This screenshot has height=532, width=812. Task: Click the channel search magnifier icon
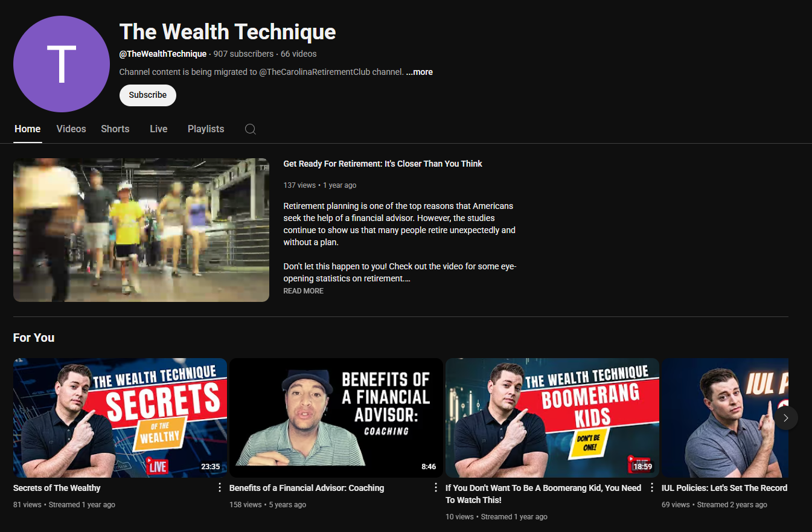click(251, 129)
